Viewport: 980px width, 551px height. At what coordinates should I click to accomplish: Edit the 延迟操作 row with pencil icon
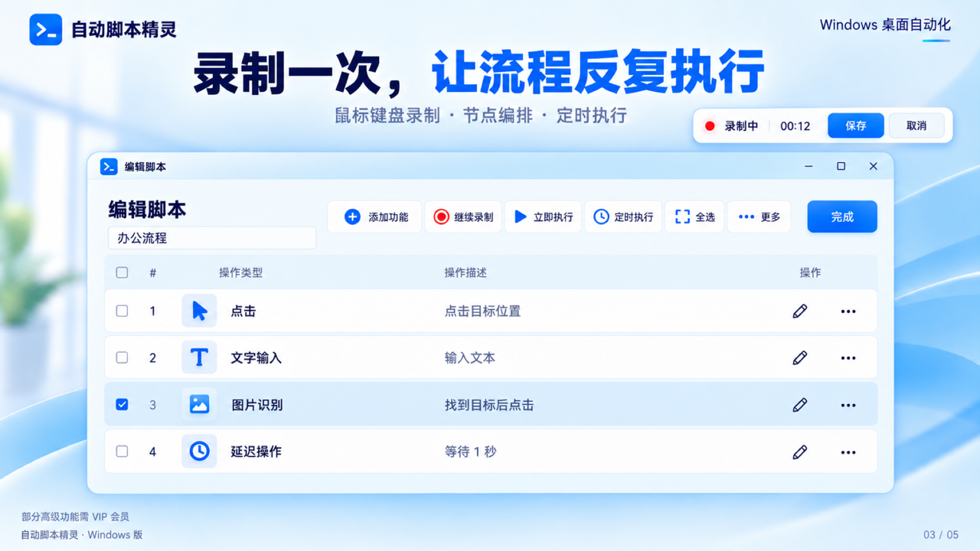coord(800,452)
